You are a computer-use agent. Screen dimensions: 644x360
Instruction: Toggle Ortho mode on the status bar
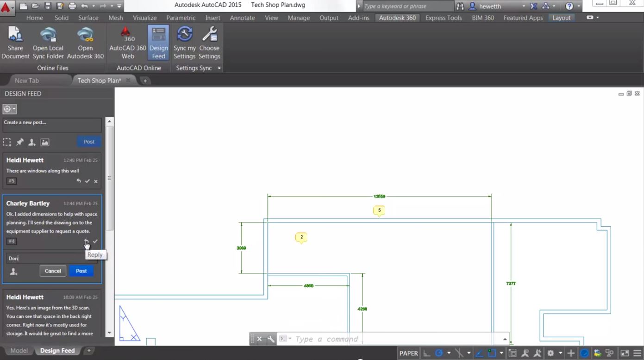tap(426, 353)
